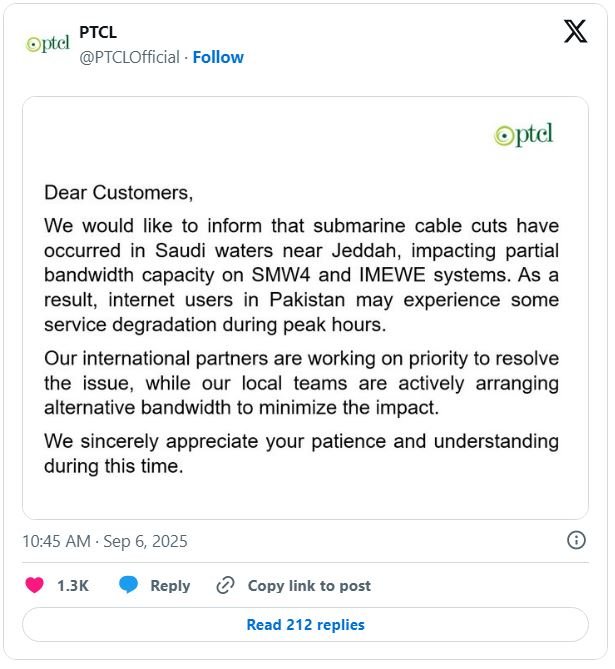Open the 10:45 AM Sep 6, 2025 timestamp
Image resolution: width=615 pixels, height=669 pixels.
point(105,541)
